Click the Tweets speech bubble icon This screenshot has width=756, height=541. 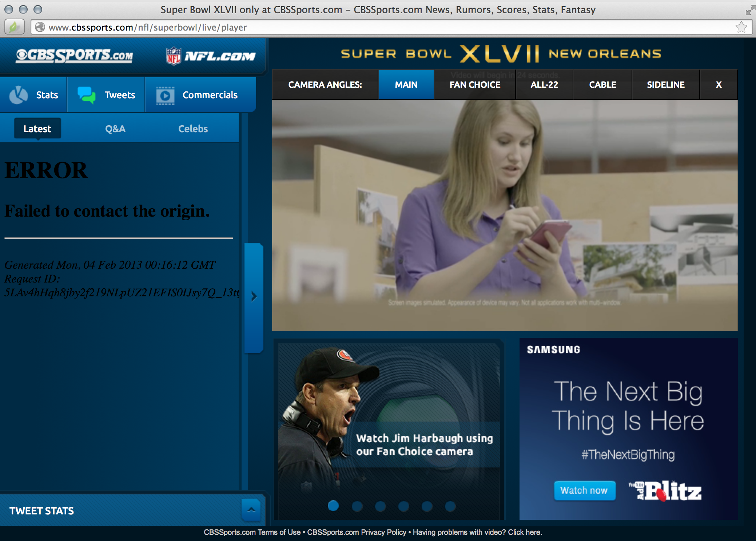[87, 95]
